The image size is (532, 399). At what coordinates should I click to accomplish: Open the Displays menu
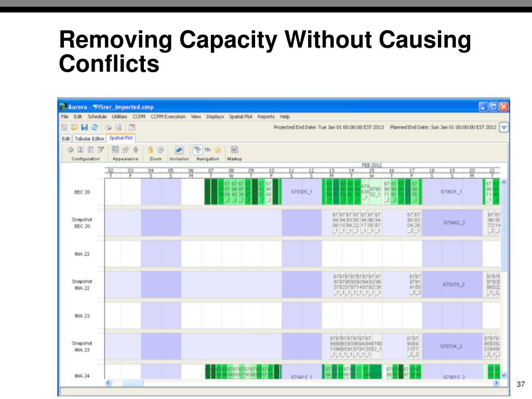(215, 117)
